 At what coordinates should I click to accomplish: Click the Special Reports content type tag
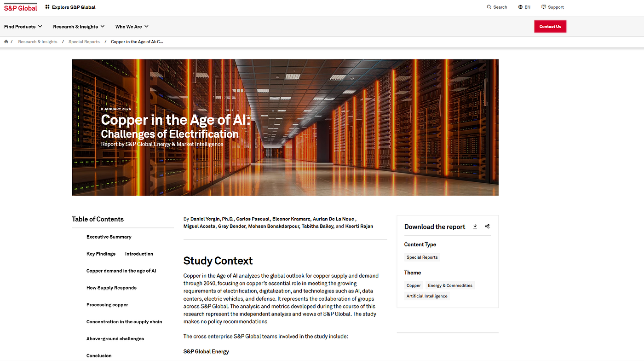[422, 257]
